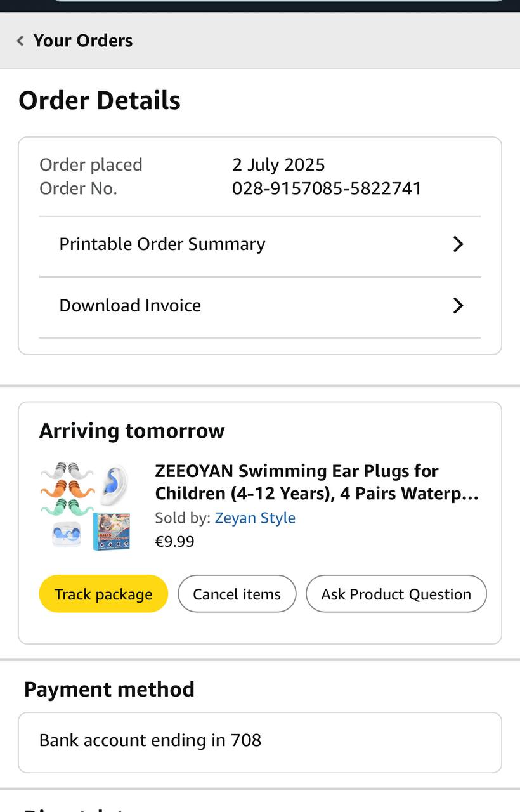520x812 pixels.
Task: Click order number 028-9157085-5822741
Action: 327,188
